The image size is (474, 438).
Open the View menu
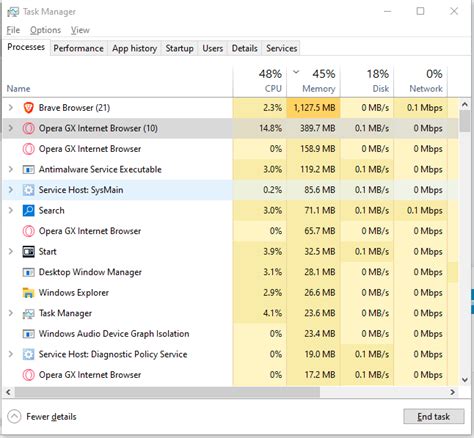click(80, 30)
